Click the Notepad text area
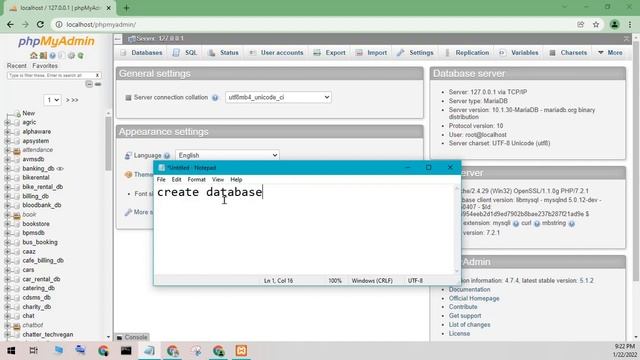The image size is (640, 360). pyautogui.click(x=304, y=230)
